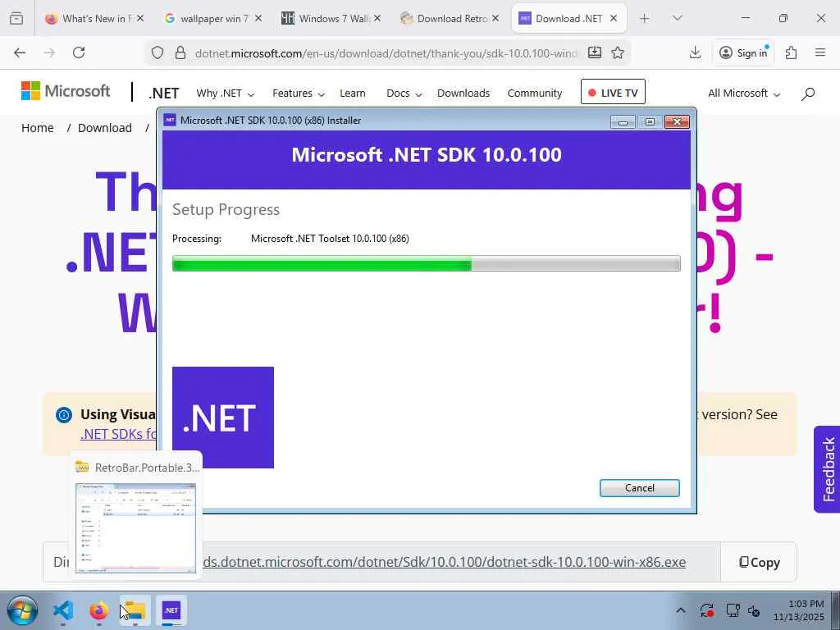Screen dimensions: 840x630
Task: Click the Firefox forward arrow
Action: click(49, 52)
